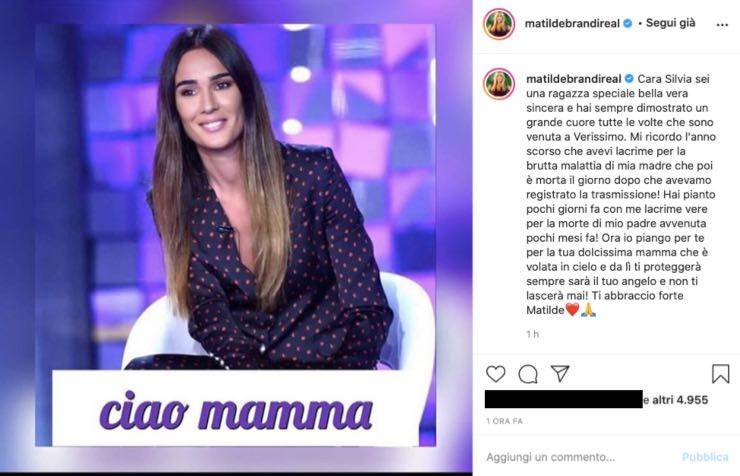View likes list via e altri 4.955
This screenshot has height=476, width=740.
676,400
